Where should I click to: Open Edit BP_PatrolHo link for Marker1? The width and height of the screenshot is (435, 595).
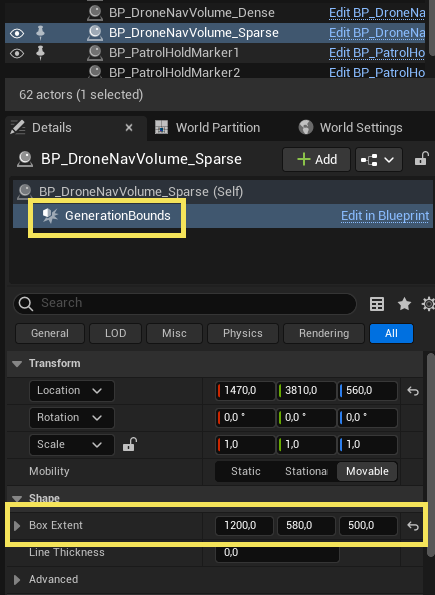click(x=377, y=53)
